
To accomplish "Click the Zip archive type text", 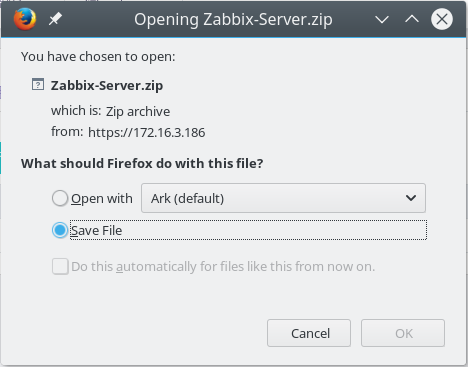I will tap(138, 112).
